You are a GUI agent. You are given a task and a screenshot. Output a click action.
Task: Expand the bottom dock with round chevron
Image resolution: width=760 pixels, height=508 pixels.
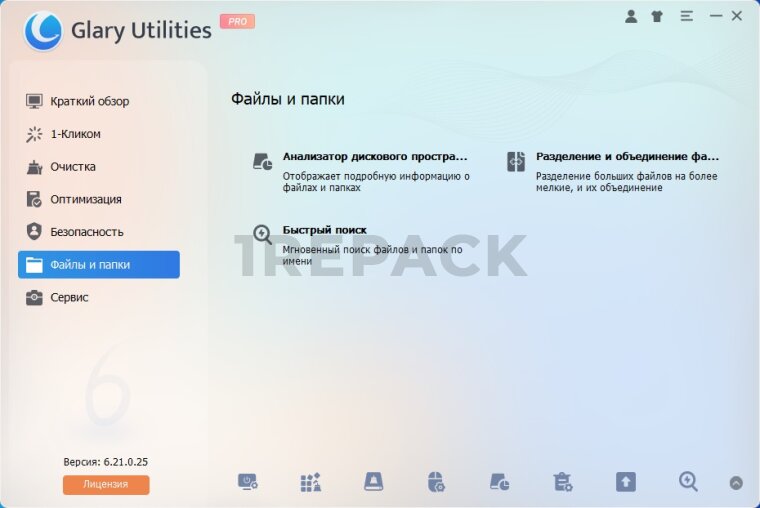736,483
